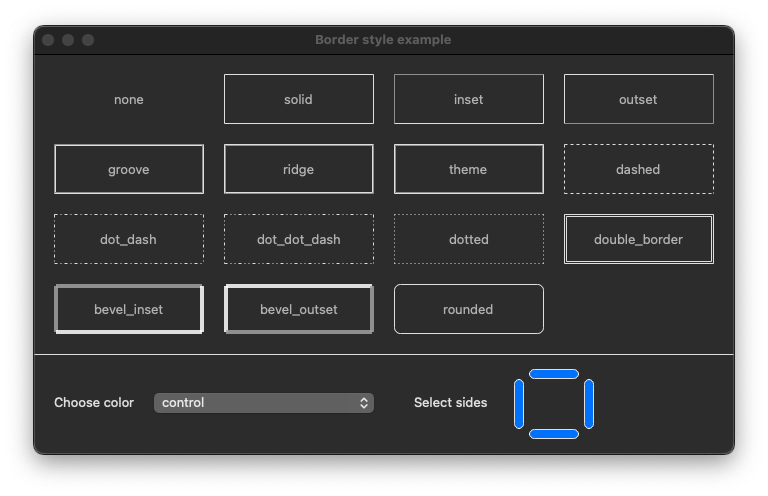Screen dimensions: 768x496
Task: Select the dot_dot_dash border example
Action: click(299, 239)
